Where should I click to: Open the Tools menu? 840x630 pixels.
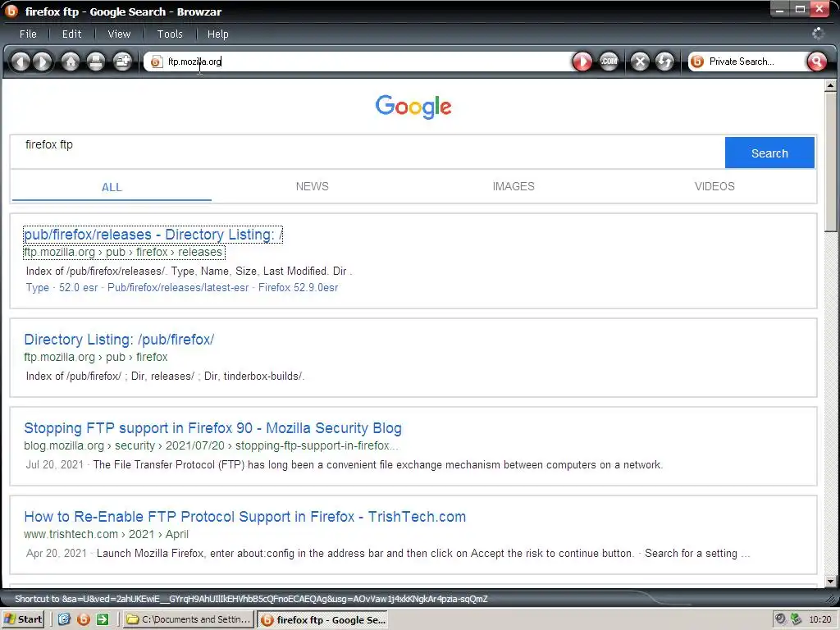pos(170,34)
